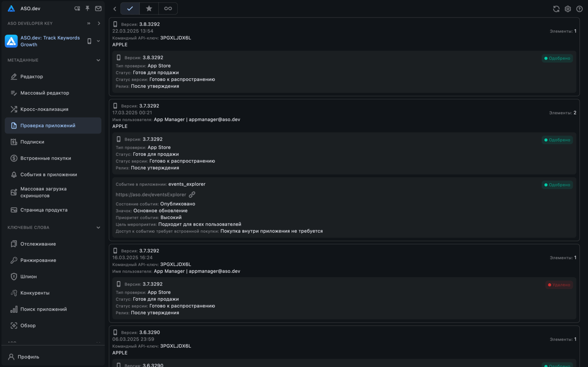Go back with the left arrow icon

pos(115,9)
